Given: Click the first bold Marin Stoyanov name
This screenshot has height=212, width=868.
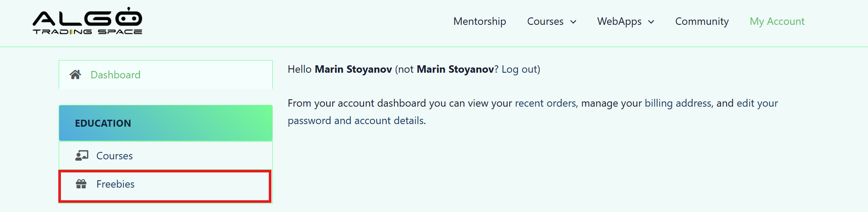Looking at the screenshot, I should 353,69.
